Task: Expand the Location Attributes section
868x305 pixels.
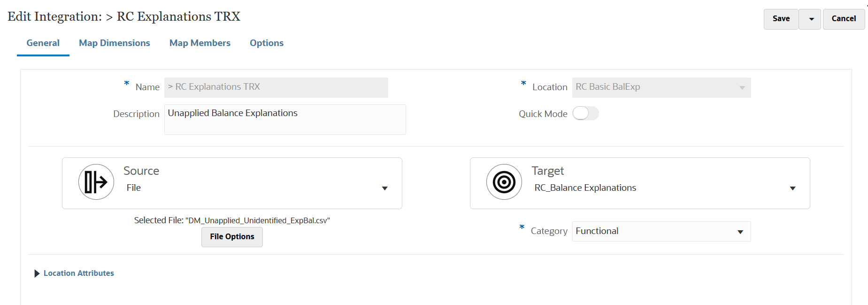Action: click(37, 274)
